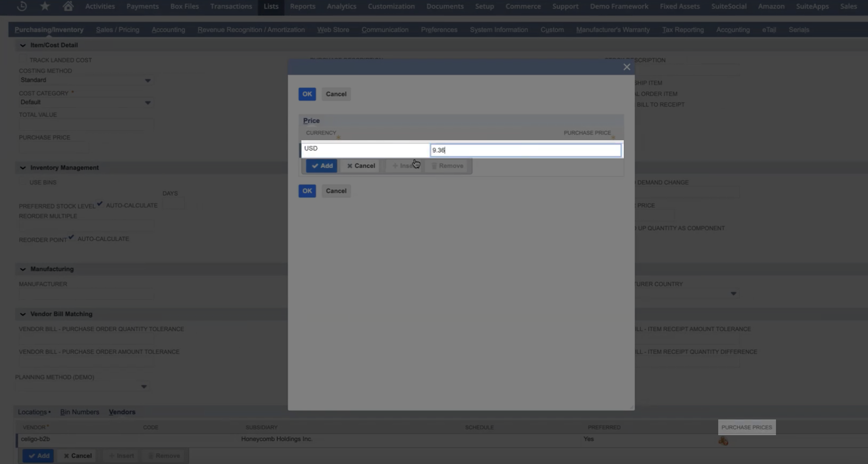The image size is (868, 464).
Task: Open the Reports menu
Action: coord(303,6)
